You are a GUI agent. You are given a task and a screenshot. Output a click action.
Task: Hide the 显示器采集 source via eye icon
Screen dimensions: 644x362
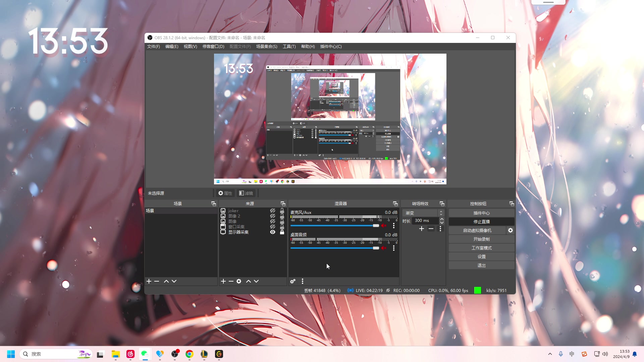273,232
